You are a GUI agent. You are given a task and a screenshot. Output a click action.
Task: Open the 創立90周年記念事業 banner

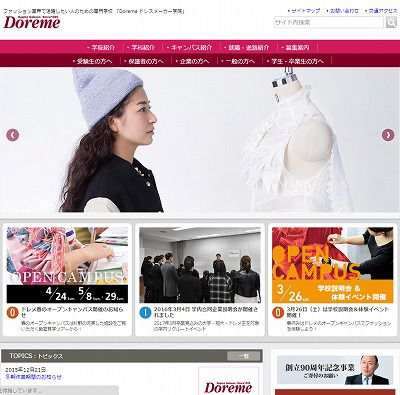pyautogui.click(x=335, y=370)
